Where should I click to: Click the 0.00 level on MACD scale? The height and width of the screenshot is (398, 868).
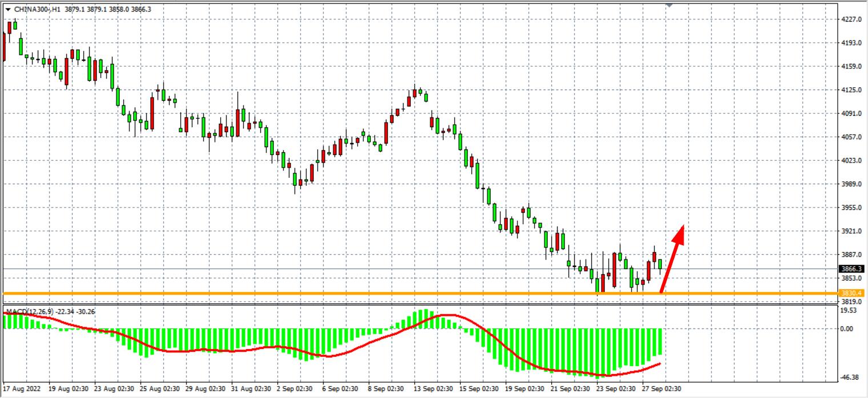pos(849,328)
